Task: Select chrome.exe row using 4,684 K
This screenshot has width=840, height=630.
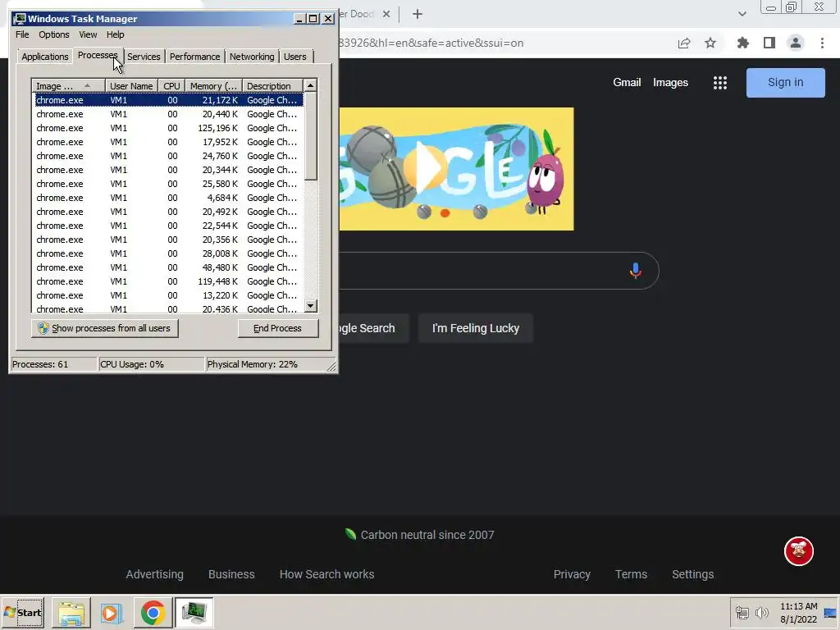Action: click(x=169, y=198)
